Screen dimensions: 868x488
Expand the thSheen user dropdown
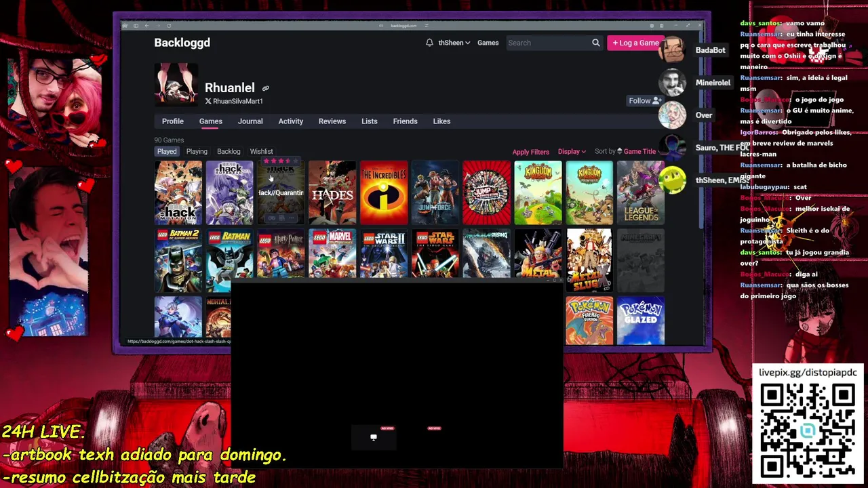(x=454, y=43)
